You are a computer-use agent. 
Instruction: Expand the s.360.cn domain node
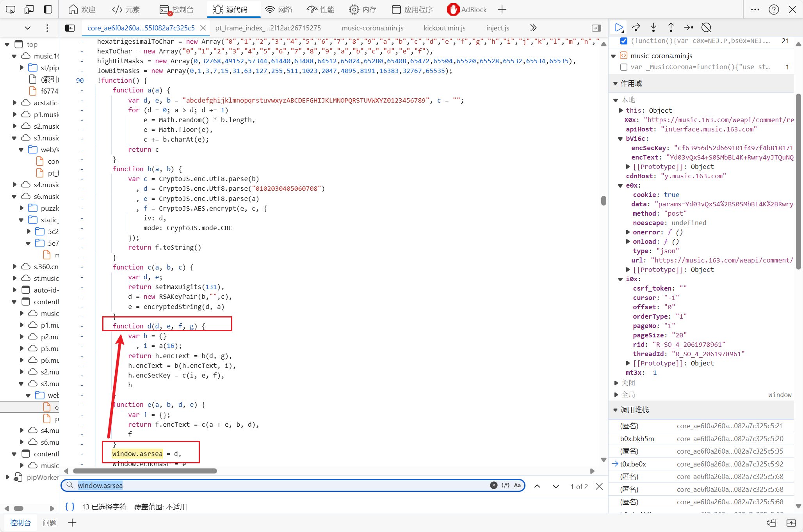[14, 266]
